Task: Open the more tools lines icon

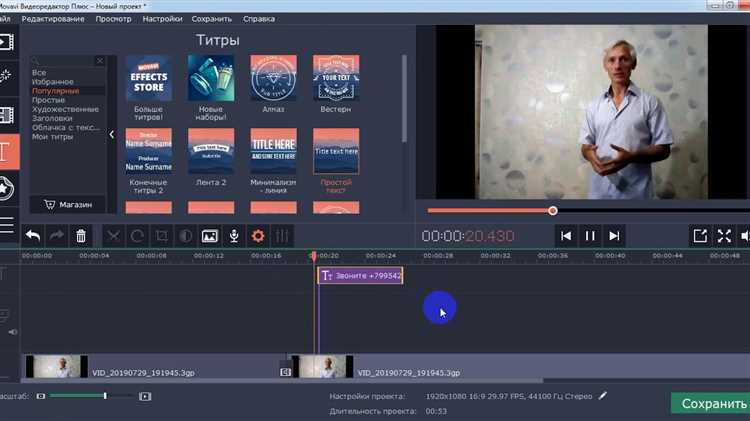Action: click(x=7, y=224)
